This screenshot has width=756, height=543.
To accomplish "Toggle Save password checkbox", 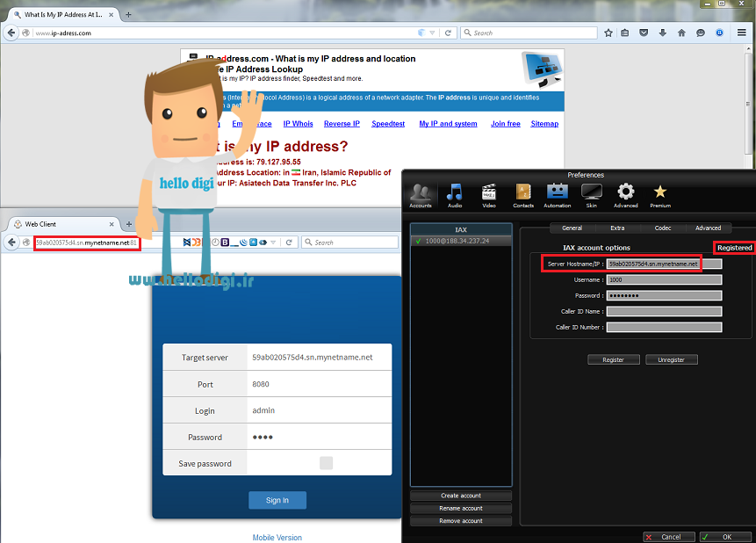I will (x=326, y=463).
